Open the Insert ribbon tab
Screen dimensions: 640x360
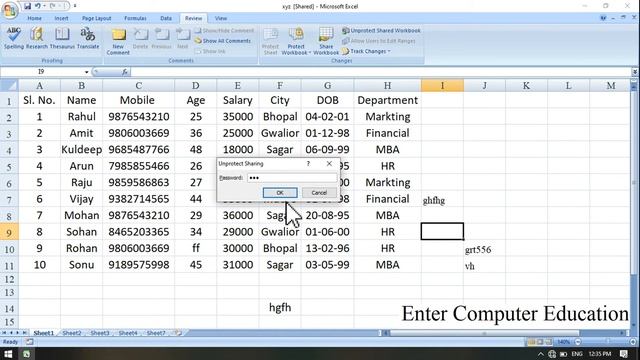pos(61,18)
